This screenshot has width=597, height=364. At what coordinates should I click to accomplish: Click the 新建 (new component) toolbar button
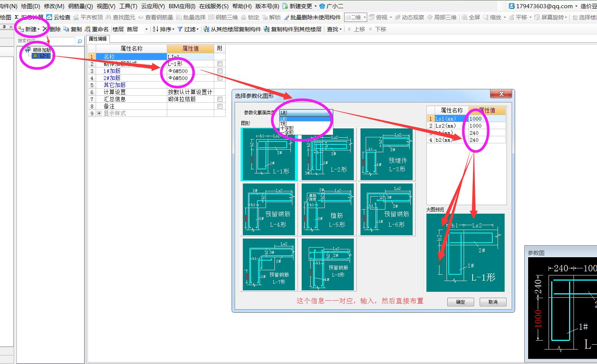(28, 29)
